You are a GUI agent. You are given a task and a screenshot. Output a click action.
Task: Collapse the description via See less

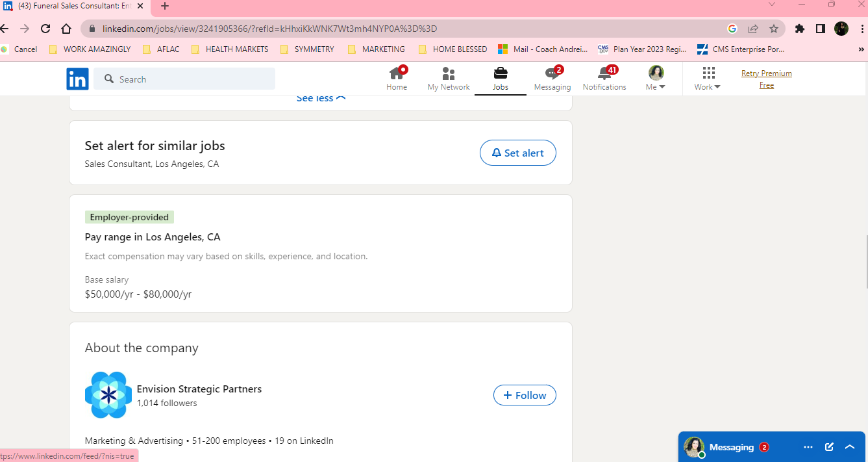click(x=321, y=98)
